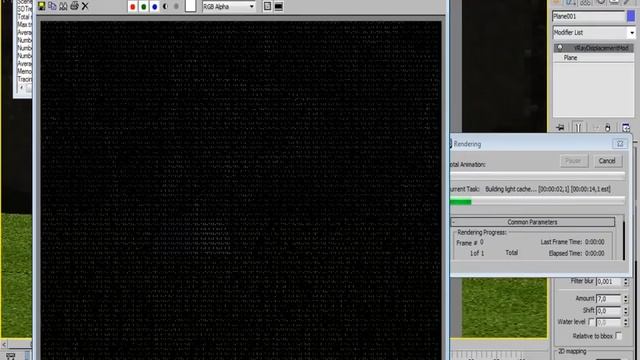Click the Rendering dialog title
Screen dimensions: 640x360
467,144
